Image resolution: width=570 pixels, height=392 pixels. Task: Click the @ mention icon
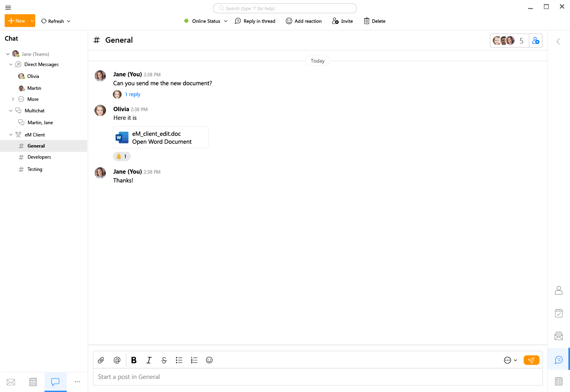coord(117,360)
